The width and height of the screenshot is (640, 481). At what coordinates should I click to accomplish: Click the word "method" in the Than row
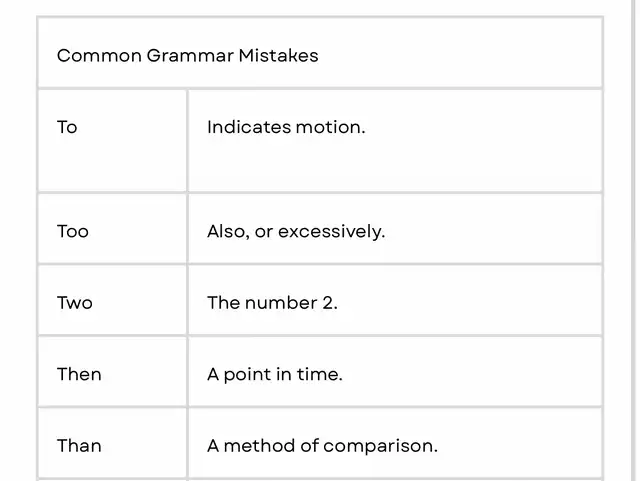click(255, 445)
